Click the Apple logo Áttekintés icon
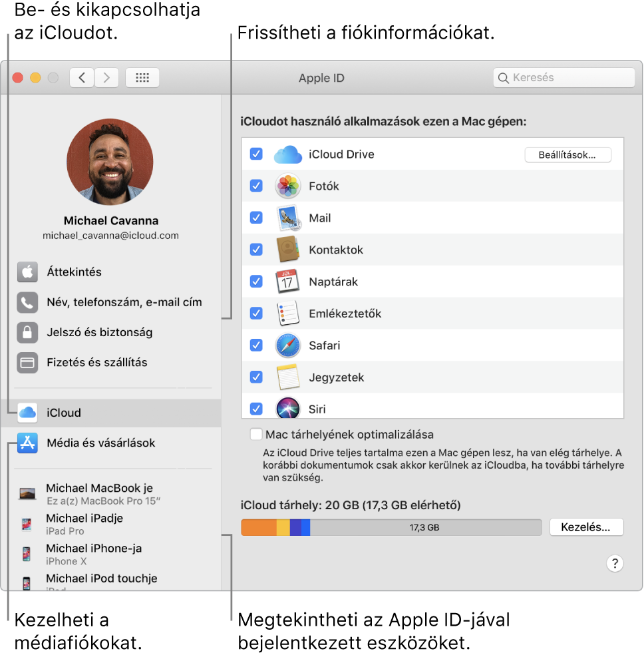Screen dimensions: 644x657 point(27,272)
